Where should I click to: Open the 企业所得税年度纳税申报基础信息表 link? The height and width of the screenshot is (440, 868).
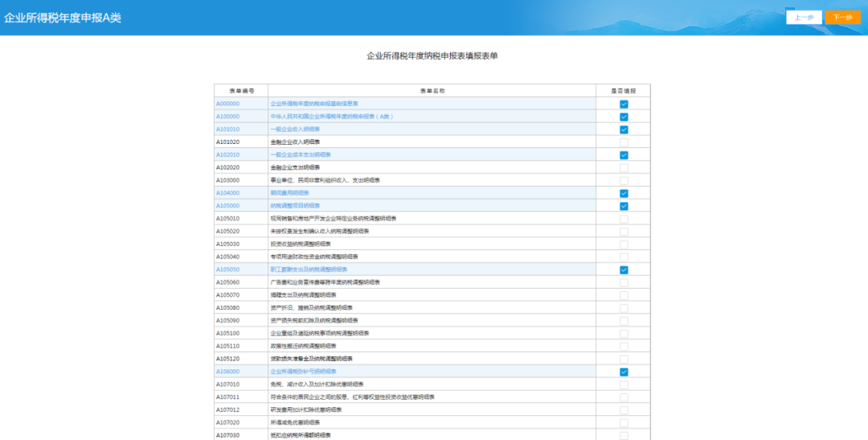pos(314,104)
